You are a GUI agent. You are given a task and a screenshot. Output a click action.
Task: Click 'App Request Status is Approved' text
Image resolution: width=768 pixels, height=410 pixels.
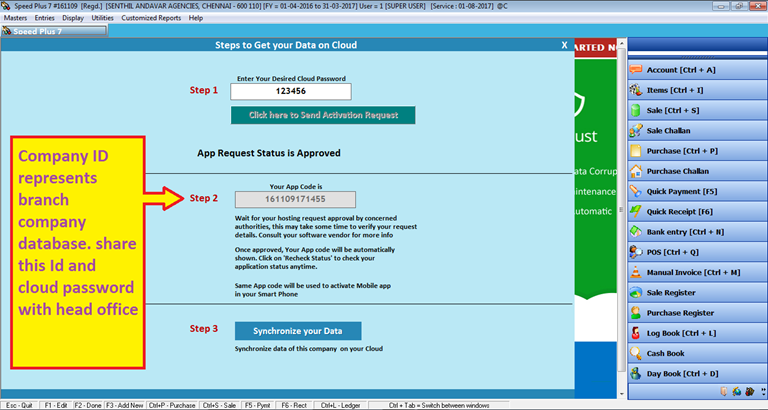(269, 153)
